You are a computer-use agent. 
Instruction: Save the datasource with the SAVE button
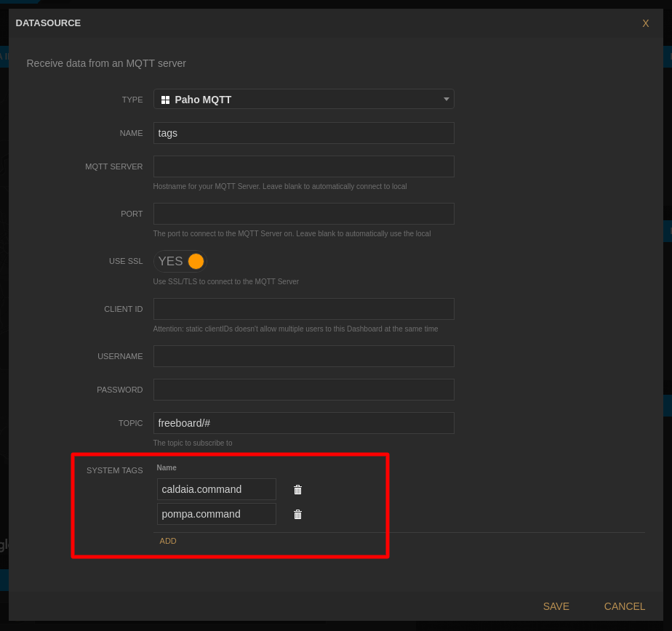(556, 606)
